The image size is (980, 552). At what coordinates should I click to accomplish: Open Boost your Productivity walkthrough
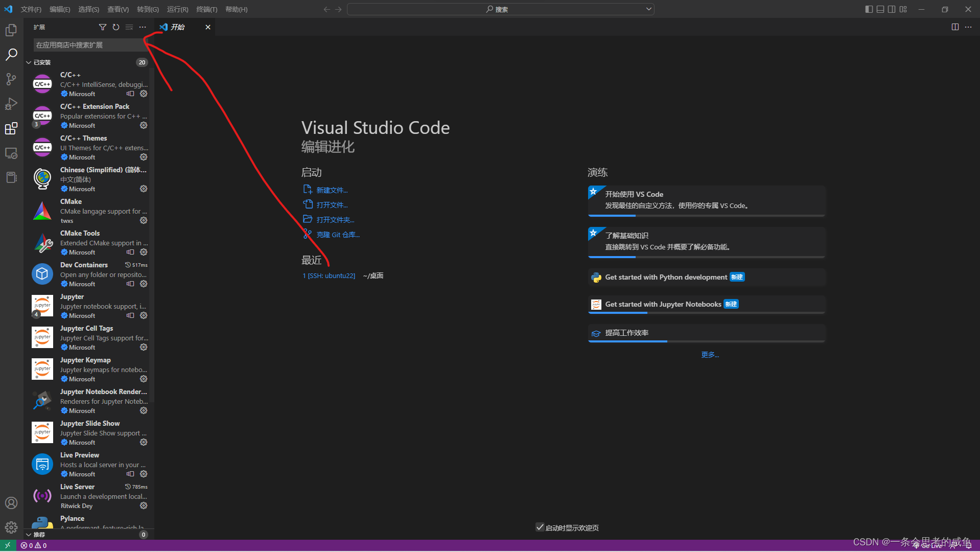pyautogui.click(x=707, y=333)
